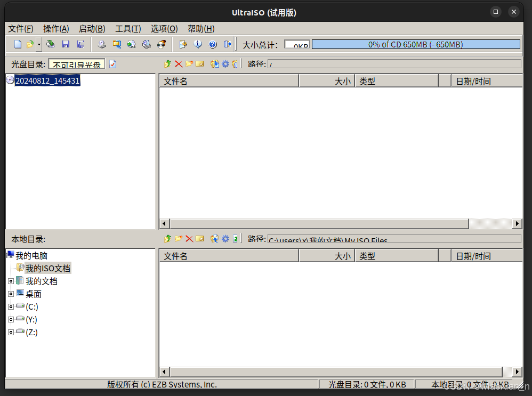Click the Rename icon in local pane
The image size is (532, 396).
[x=200, y=239]
